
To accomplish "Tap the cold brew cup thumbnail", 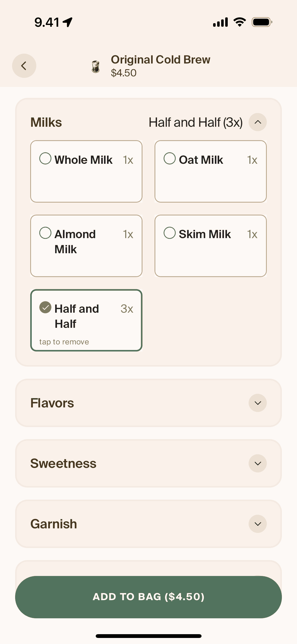I will 96,67.
